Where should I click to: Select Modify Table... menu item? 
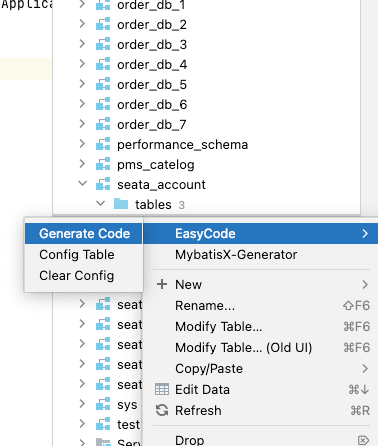(260, 327)
